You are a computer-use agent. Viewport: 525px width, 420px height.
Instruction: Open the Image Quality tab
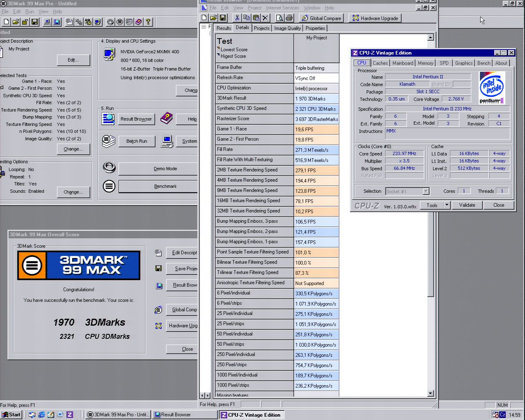click(x=287, y=28)
